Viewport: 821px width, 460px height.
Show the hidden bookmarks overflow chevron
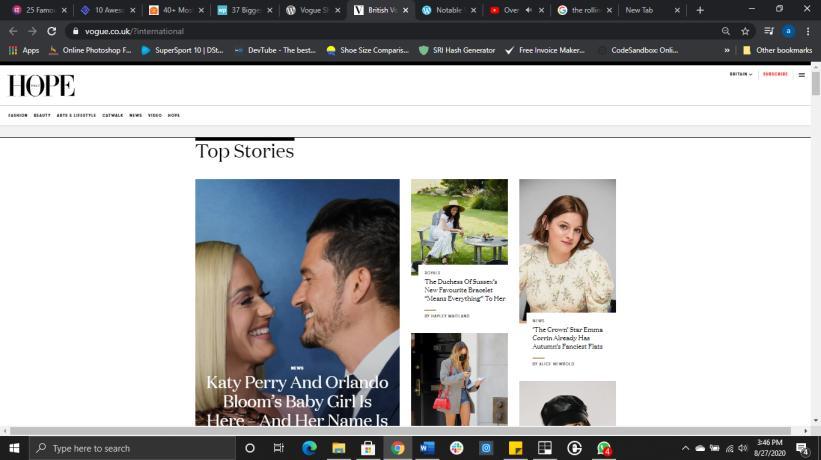(726, 50)
